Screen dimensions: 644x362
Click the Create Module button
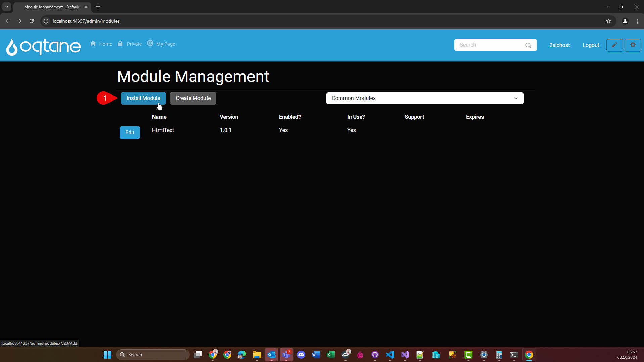pyautogui.click(x=193, y=98)
